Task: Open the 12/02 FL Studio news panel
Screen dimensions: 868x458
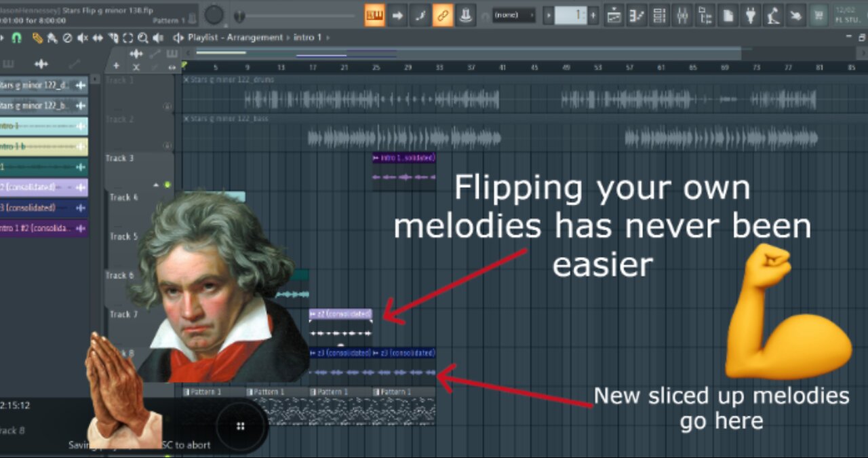Action: pos(849,14)
